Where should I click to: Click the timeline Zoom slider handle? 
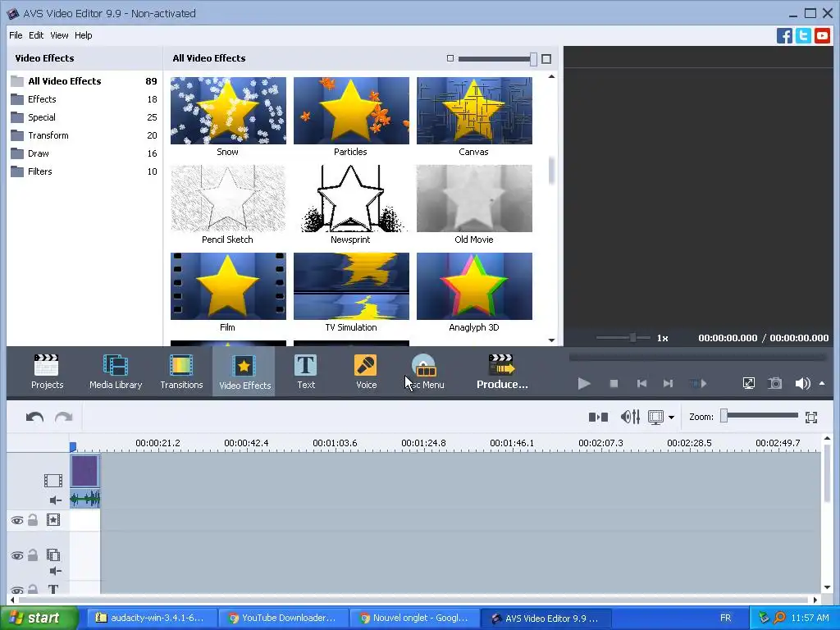click(724, 416)
